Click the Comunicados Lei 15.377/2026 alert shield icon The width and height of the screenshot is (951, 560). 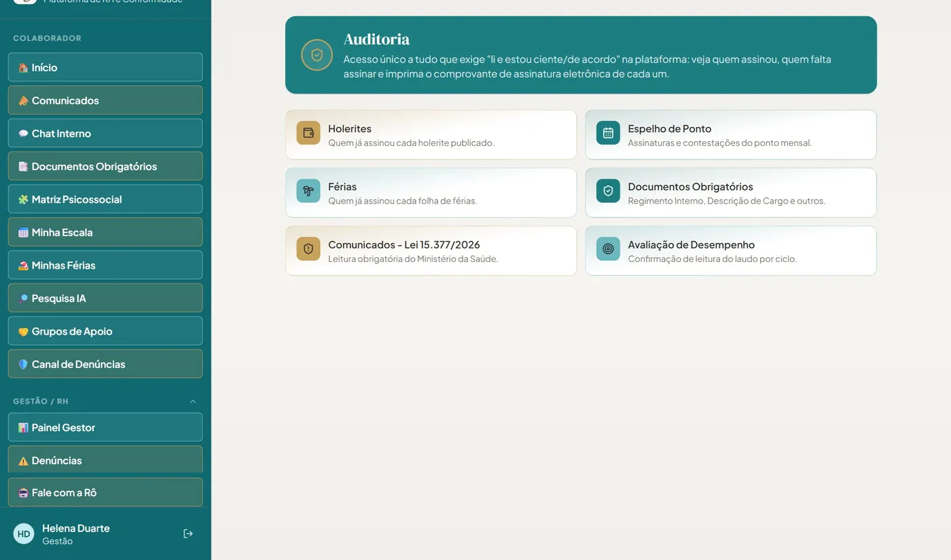[308, 249]
